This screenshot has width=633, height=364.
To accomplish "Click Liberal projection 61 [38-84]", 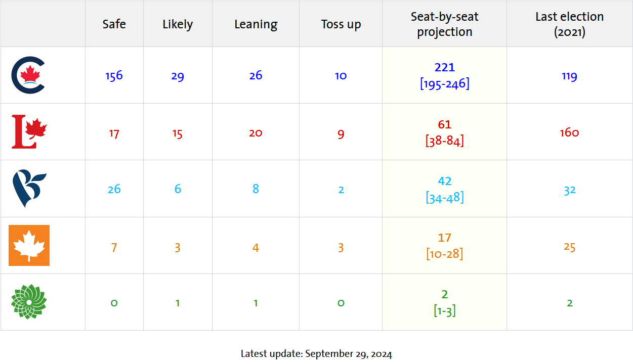I will (444, 132).
